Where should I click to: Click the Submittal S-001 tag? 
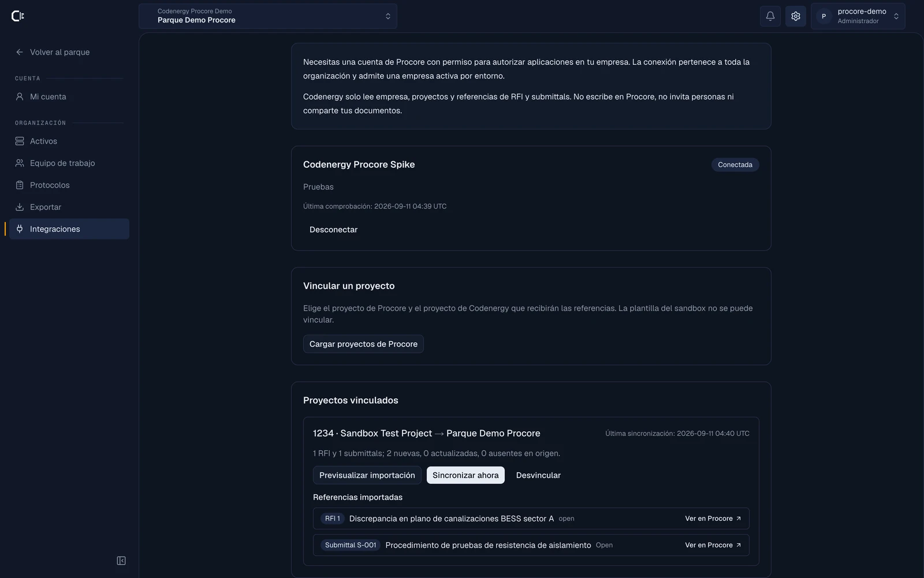[x=351, y=545]
